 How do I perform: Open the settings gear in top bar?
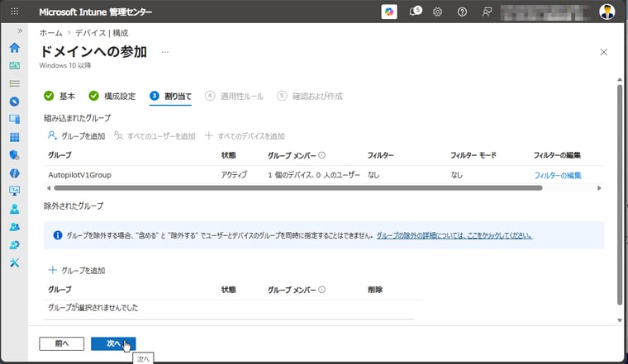tap(437, 12)
